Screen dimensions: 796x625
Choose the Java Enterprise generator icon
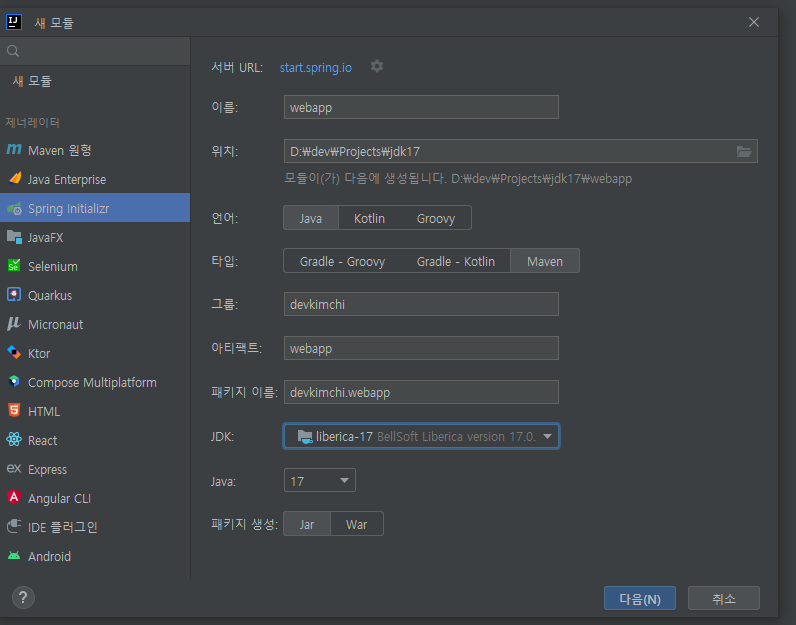15,179
